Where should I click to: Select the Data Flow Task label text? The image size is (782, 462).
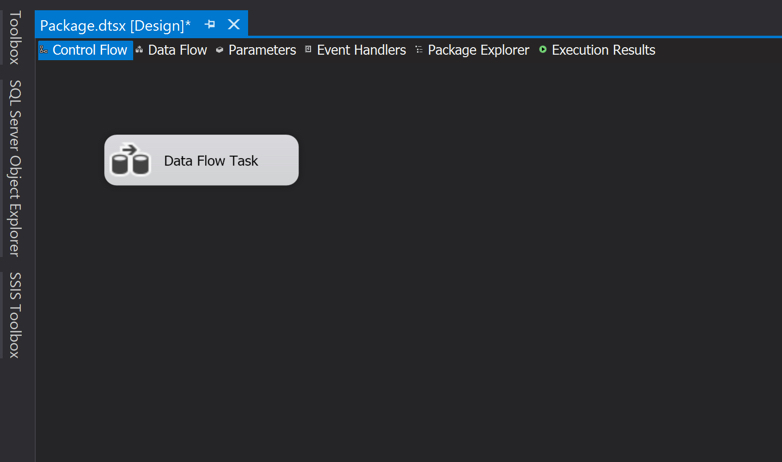pos(211,161)
